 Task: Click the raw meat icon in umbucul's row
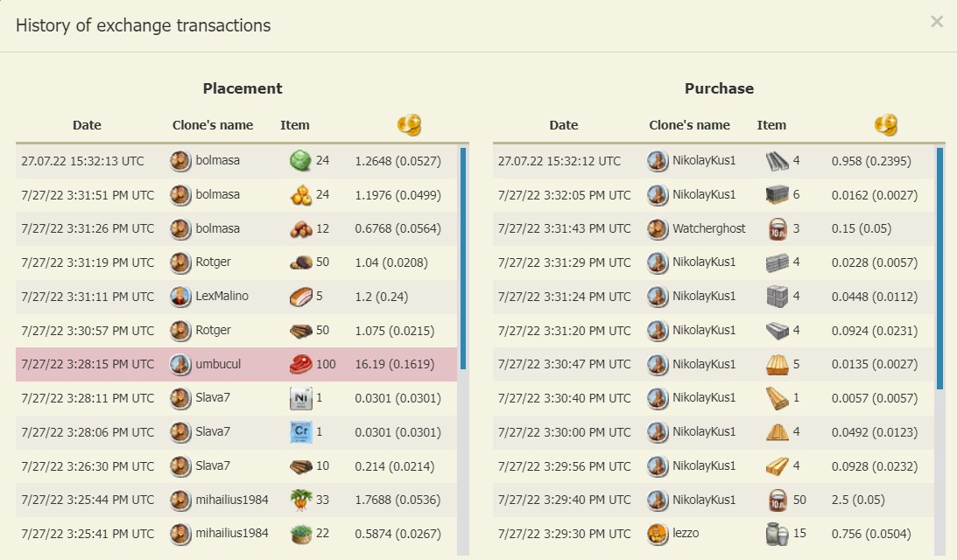[x=300, y=365]
